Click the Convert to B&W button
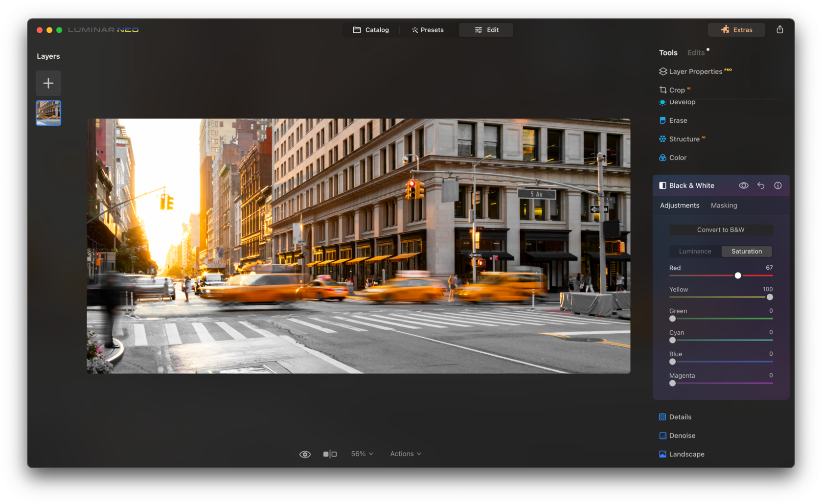 pos(721,229)
